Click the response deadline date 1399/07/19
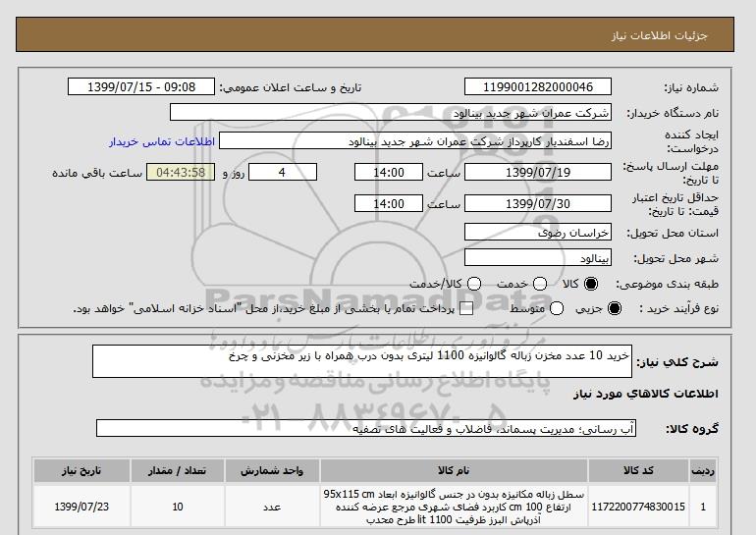The image size is (756, 535). tap(538, 172)
